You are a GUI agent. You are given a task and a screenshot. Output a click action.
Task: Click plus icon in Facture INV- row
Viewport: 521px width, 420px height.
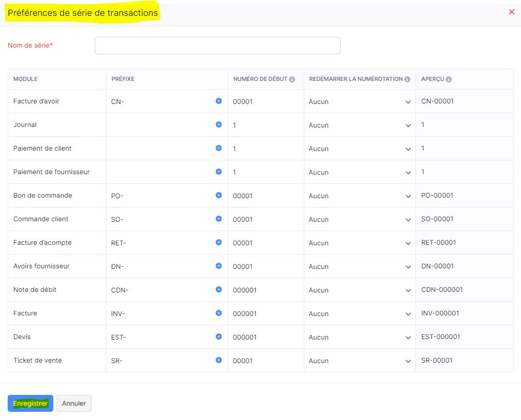point(219,313)
